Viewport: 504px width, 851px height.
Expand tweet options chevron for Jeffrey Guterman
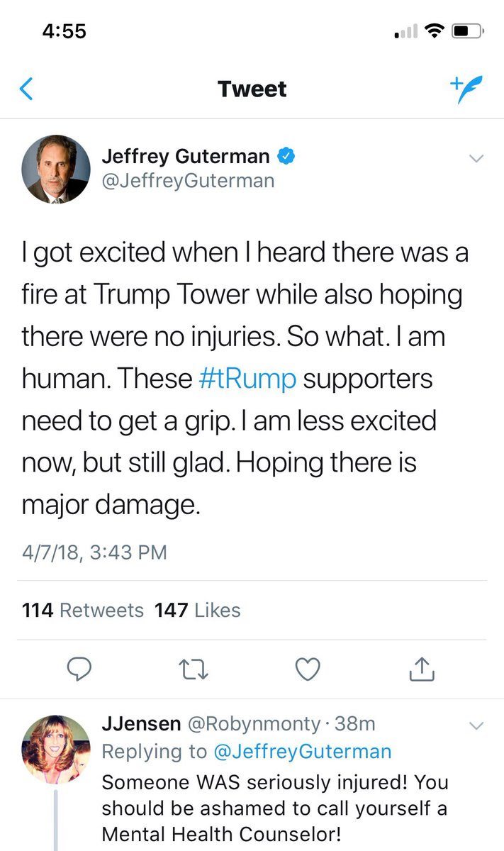pos(476,158)
